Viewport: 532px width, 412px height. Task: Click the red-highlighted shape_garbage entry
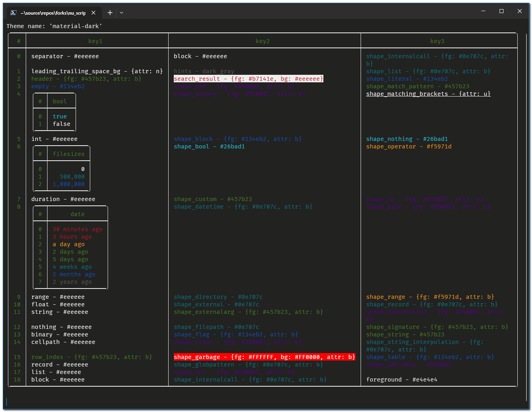coord(264,357)
